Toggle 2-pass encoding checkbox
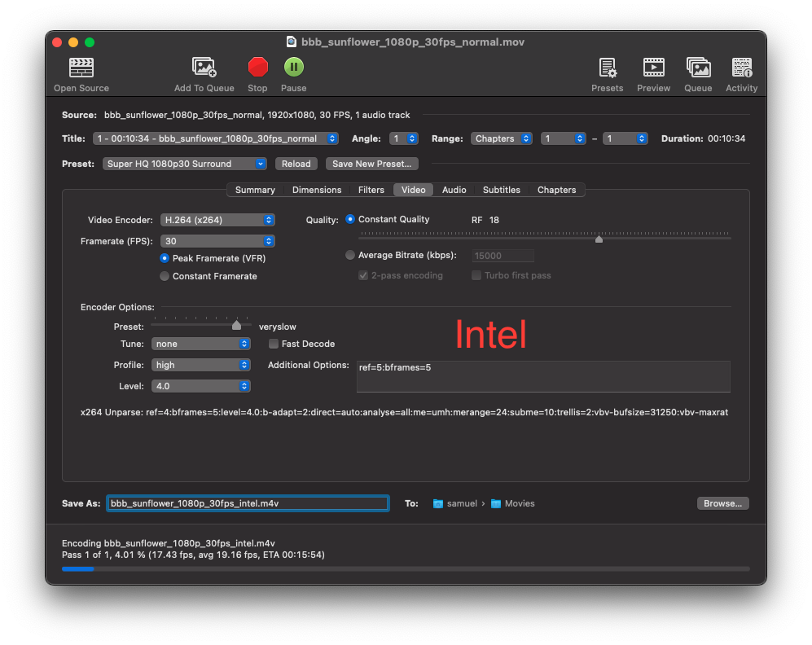The height and width of the screenshot is (645, 812). point(363,275)
